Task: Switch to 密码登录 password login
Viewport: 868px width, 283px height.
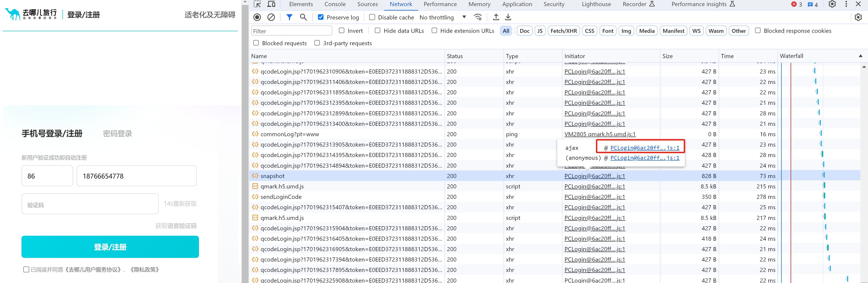Action: pos(117,134)
